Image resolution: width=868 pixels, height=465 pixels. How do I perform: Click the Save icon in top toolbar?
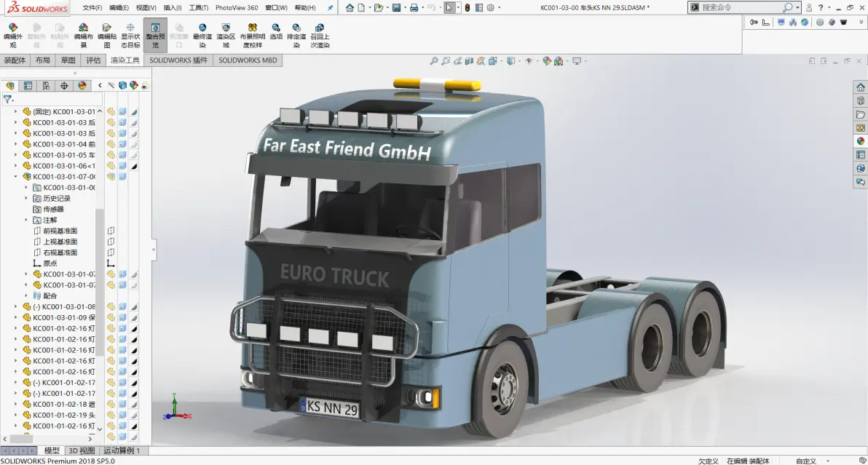tap(396, 8)
